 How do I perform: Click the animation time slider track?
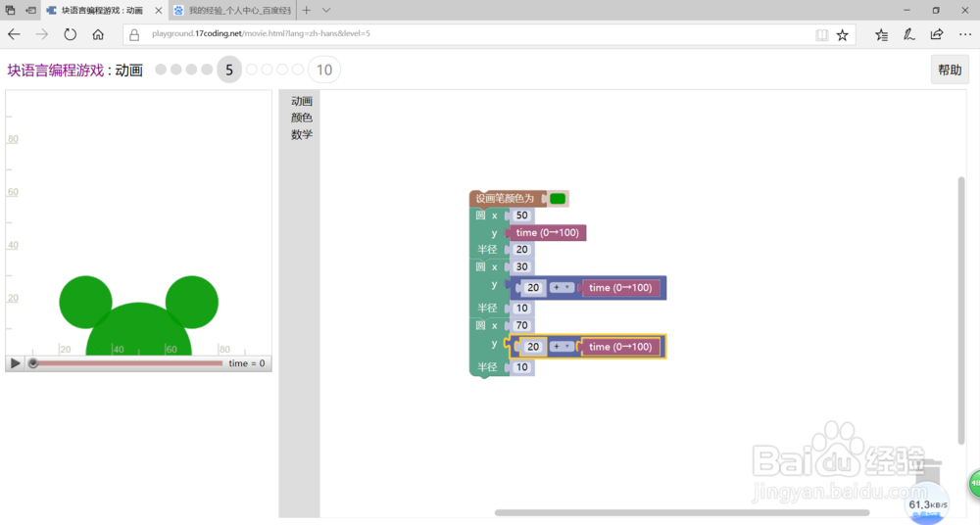(x=127, y=363)
